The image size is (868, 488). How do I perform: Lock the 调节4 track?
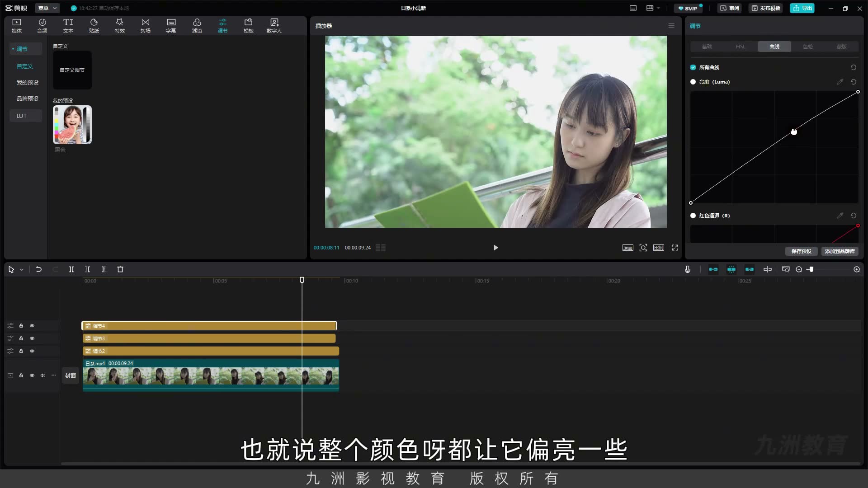tap(21, 326)
